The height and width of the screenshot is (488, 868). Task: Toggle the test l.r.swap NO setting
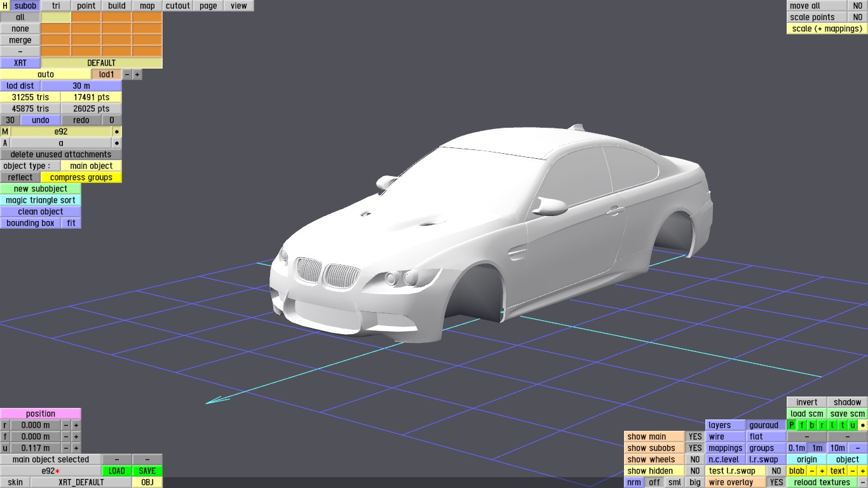tap(776, 471)
